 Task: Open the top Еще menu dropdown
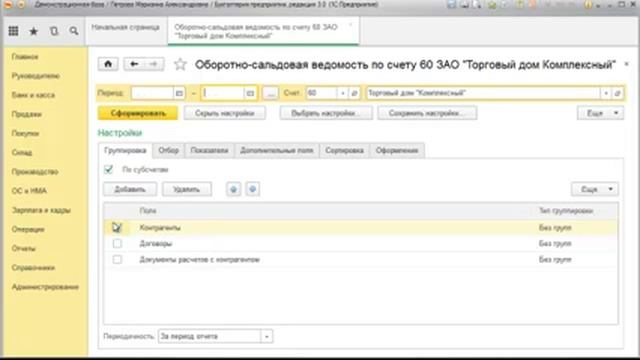tap(600, 113)
